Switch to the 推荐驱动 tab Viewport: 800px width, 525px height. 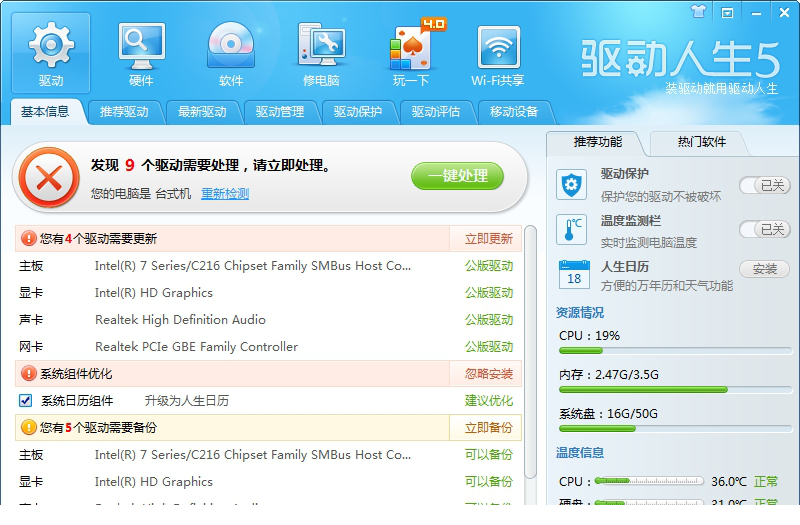124,112
